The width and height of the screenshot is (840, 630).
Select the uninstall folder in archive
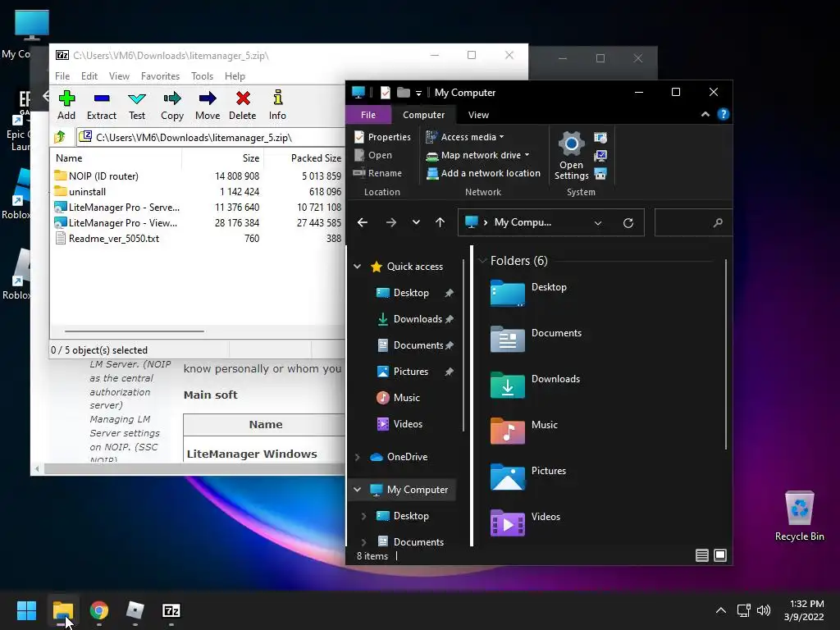click(x=80, y=191)
